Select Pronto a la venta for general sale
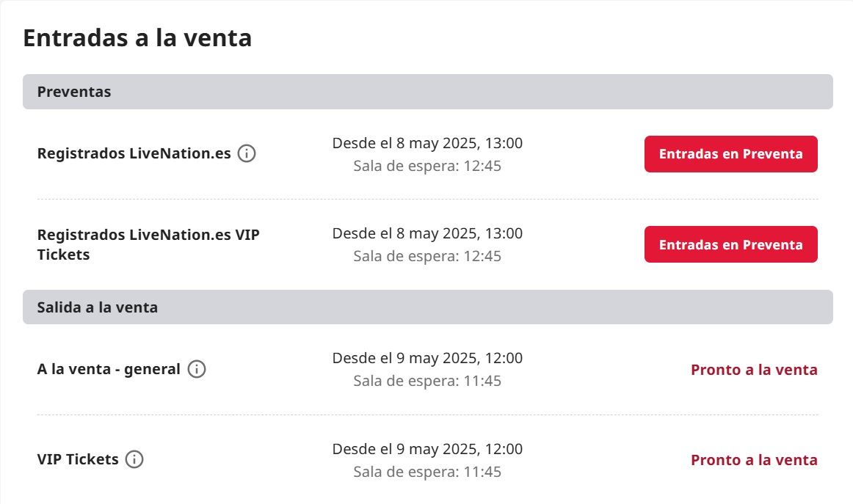Viewport: 853px width, 504px height. (x=754, y=370)
